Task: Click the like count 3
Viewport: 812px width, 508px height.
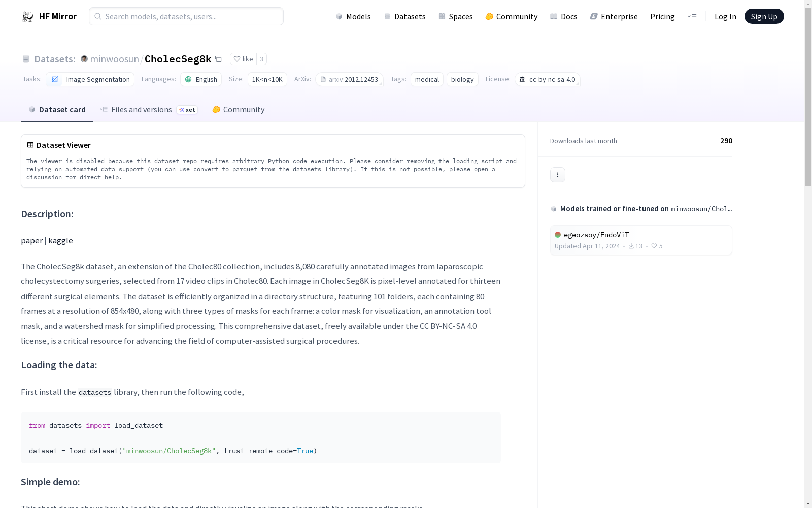Action: (x=261, y=59)
